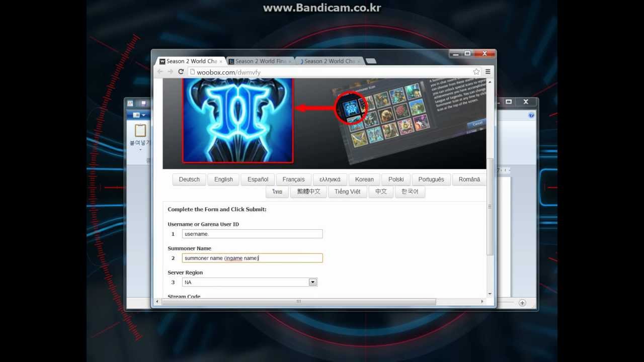Expand the toolbar dropdown in the background window

tap(143, 115)
